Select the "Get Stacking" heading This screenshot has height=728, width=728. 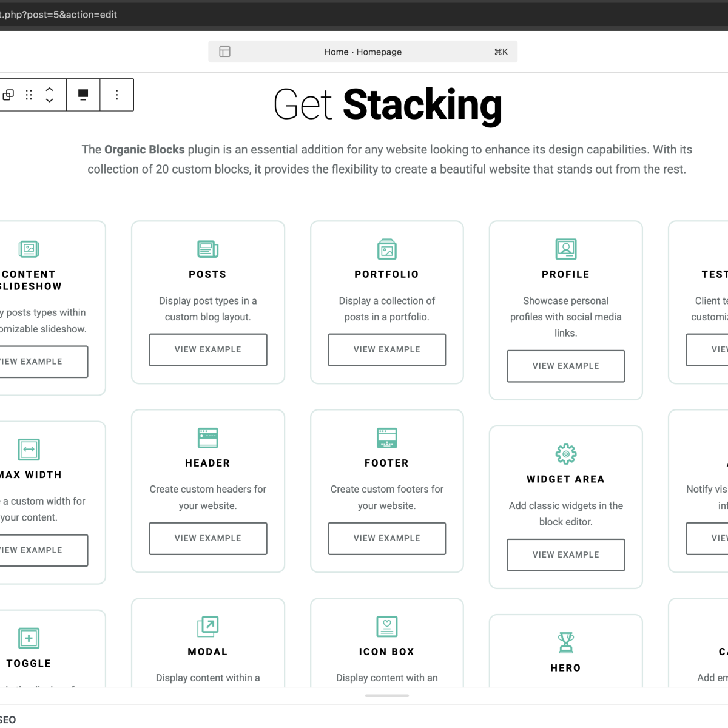[x=388, y=105]
